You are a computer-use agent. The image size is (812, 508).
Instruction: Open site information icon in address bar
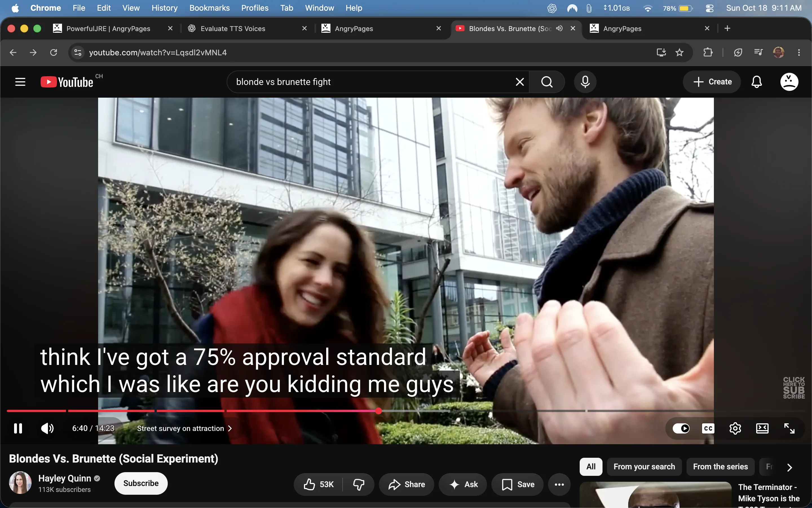point(78,52)
